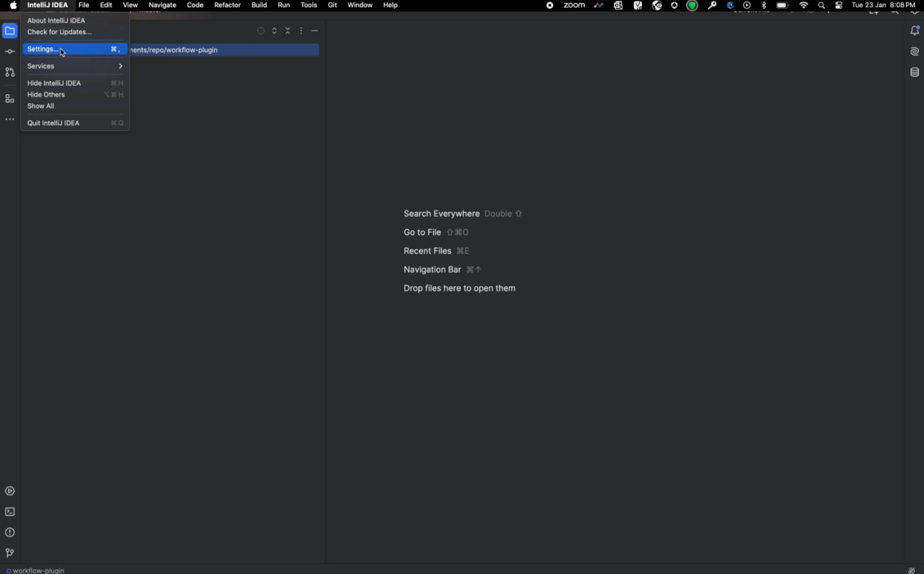
Task: Click the IntelliJ IDEA menu bar title
Action: coord(47,5)
